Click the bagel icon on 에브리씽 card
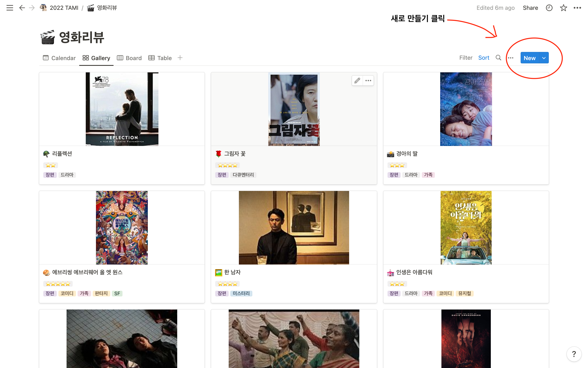This screenshot has height=368, width=588. [x=46, y=272]
